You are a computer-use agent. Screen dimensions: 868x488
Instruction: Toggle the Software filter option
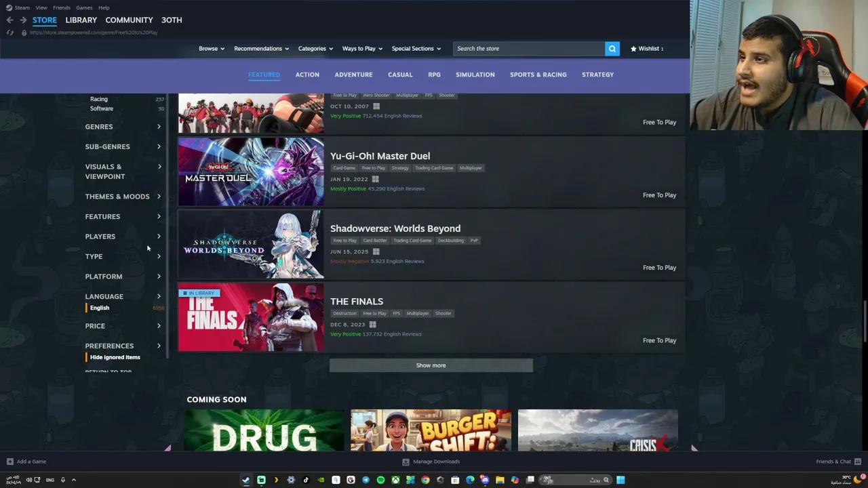(102, 108)
